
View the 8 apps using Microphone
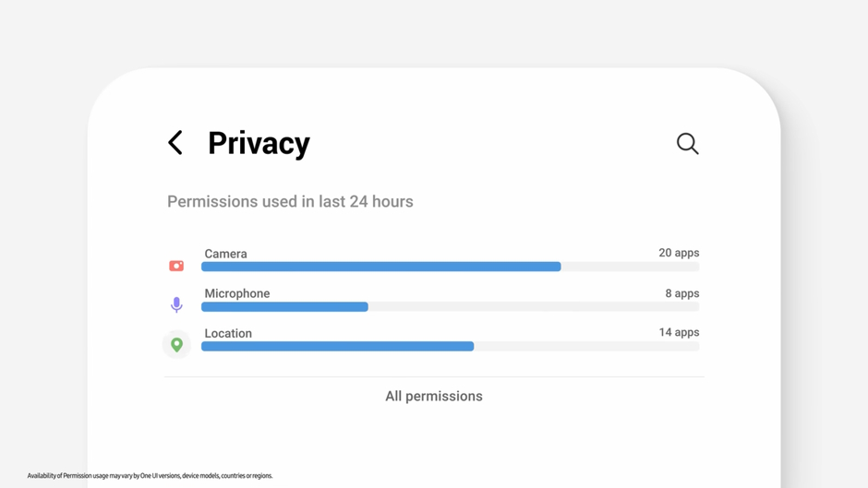point(682,293)
